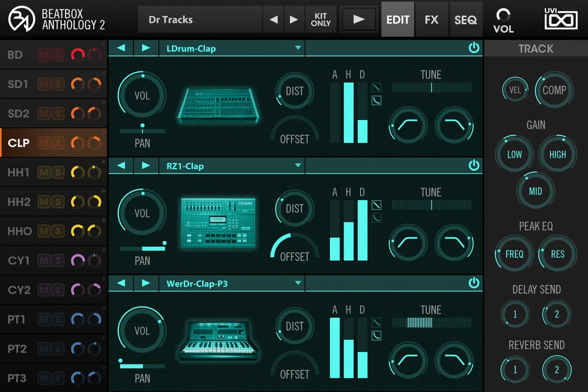The image size is (588, 392).
Task: Switch to the SEQ tab
Action: [x=465, y=20]
